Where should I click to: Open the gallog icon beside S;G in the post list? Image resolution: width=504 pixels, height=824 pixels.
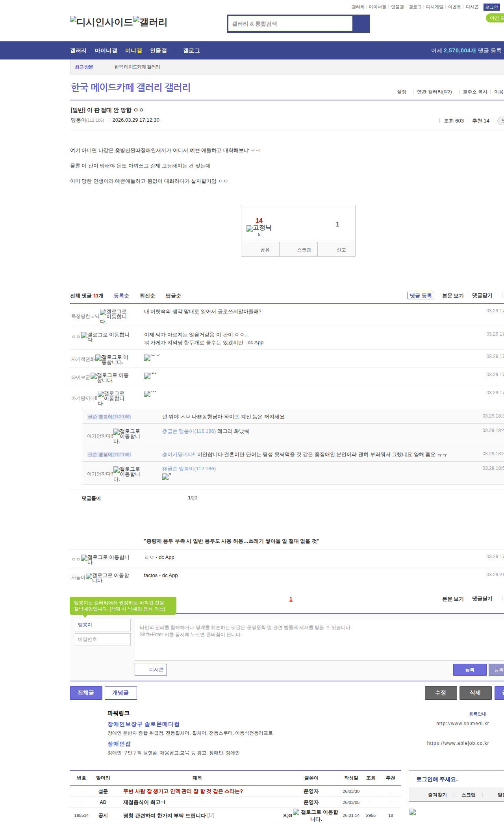coord(316,815)
